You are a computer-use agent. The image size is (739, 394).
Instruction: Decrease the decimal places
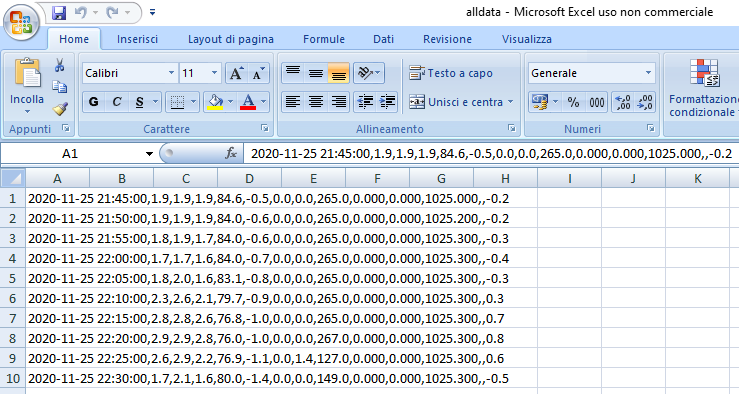point(644,102)
